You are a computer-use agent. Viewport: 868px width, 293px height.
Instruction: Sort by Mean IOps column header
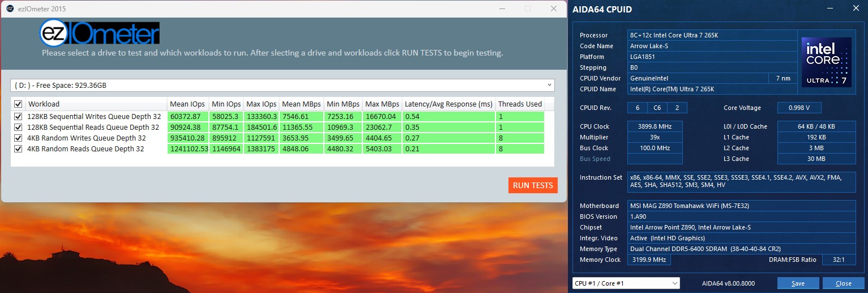[x=187, y=104]
